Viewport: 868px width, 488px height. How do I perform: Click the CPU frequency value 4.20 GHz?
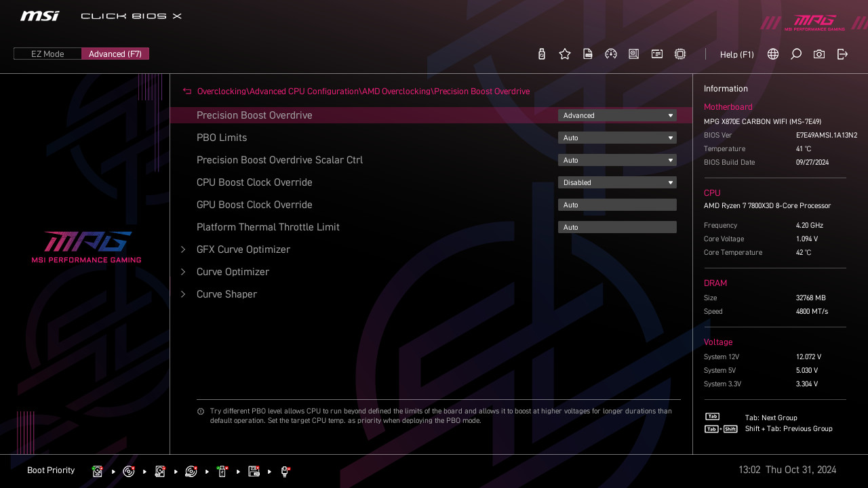[x=810, y=225]
